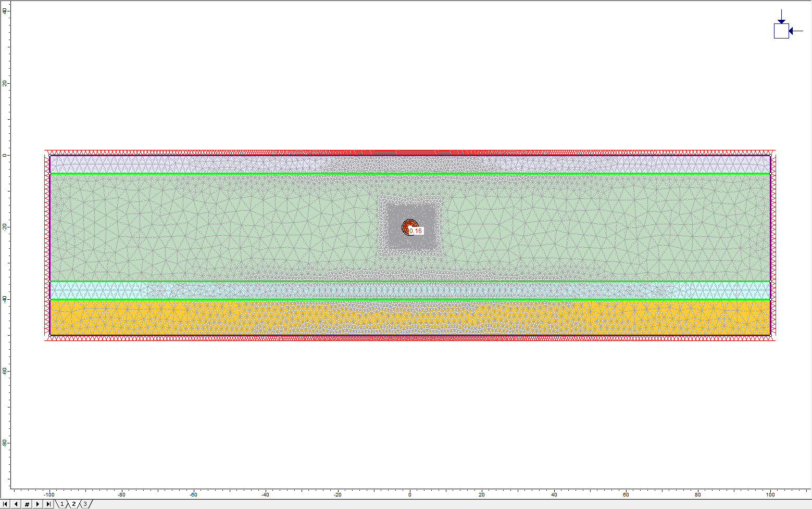Open the stage number selector (# icon)
Viewport: 812px width, 509px height.
[x=27, y=504]
